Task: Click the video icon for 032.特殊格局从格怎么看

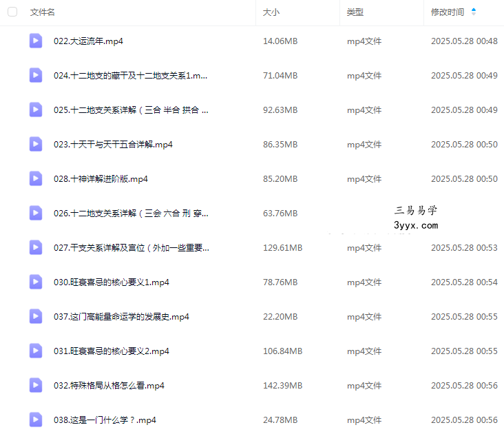Action: point(36,385)
